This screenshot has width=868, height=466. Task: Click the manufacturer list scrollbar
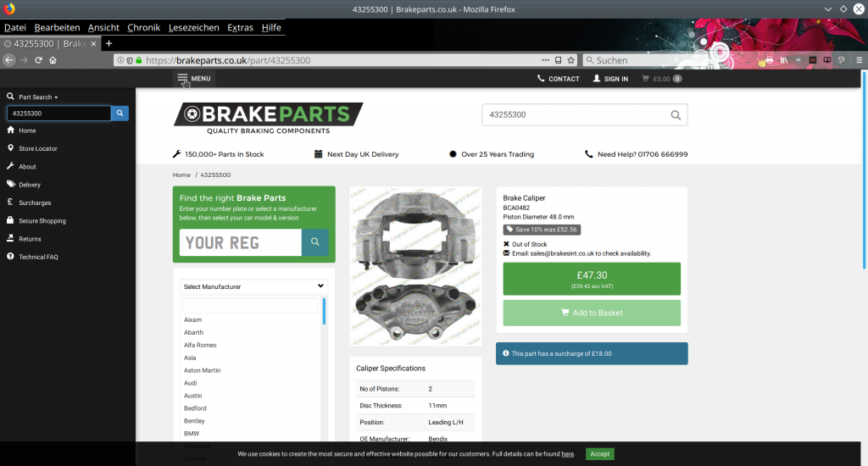tap(324, 312)
